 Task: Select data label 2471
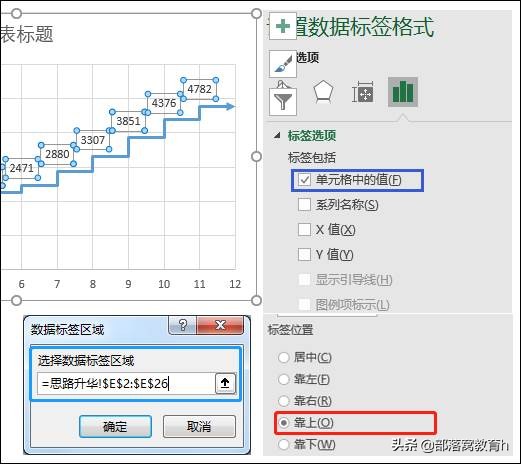[x=21, y=168]
